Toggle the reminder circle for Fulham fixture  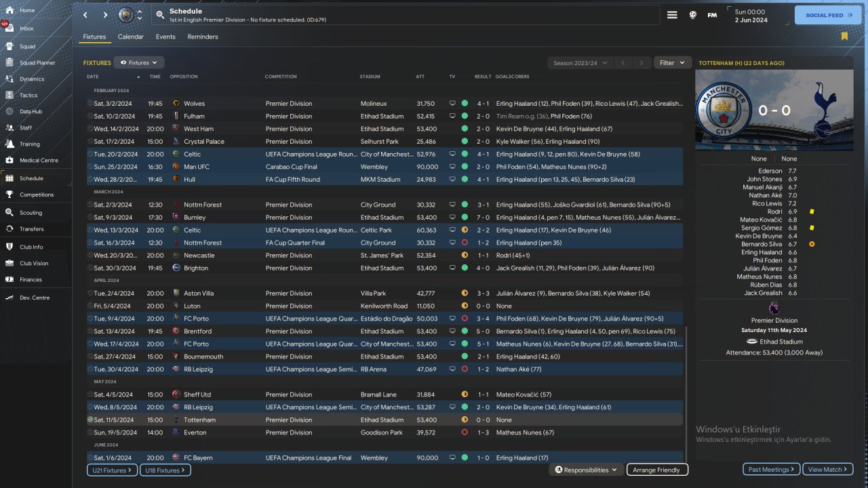click(90, 116)
